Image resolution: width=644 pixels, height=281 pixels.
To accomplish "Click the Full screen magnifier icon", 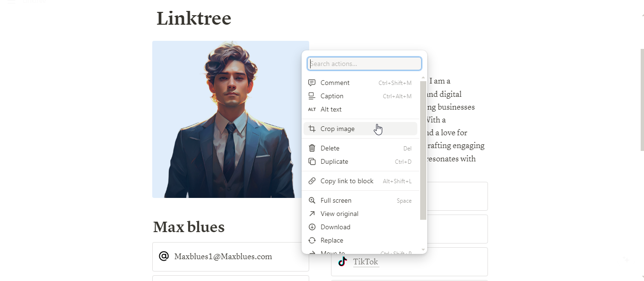I will [x=312, y=200].
